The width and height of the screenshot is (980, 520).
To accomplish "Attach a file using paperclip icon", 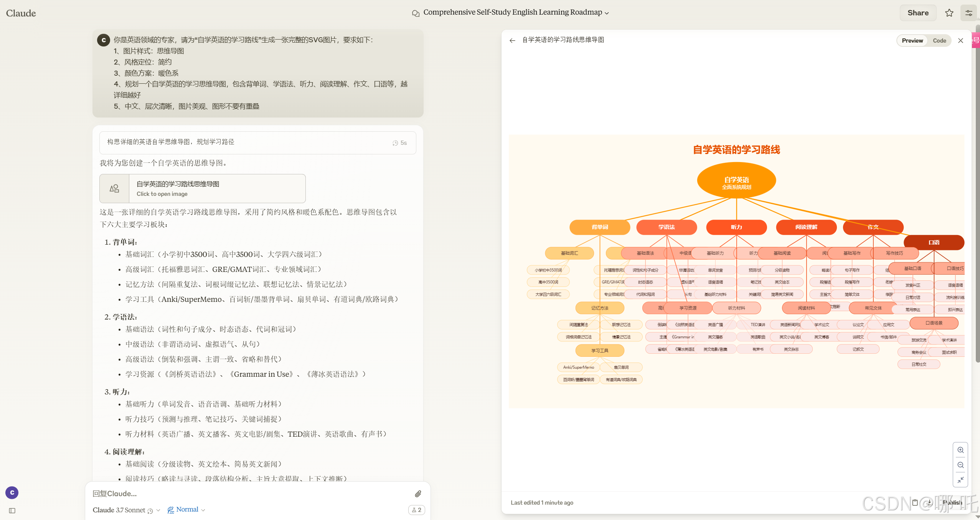I will tap(418, 494).
